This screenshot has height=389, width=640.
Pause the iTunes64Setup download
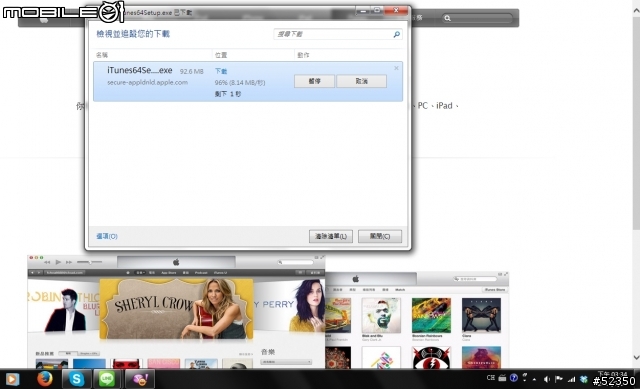point(314,81)
